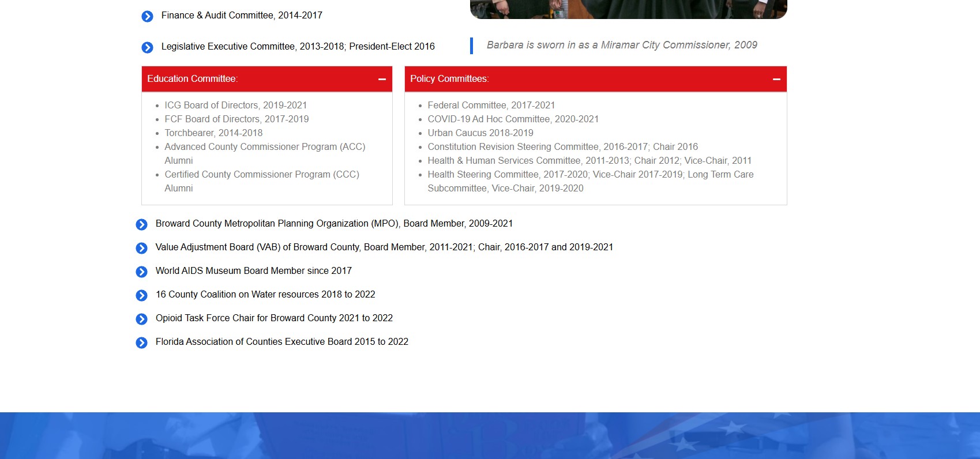980x459 pixels.
Task: Click the 'Policy Committees:' accordion title
Action: [449, 78]
